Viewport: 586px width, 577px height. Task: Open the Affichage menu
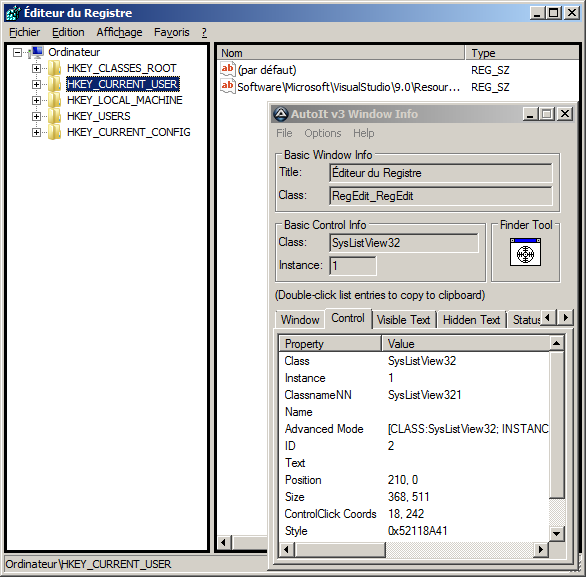[x=119, y=32]
